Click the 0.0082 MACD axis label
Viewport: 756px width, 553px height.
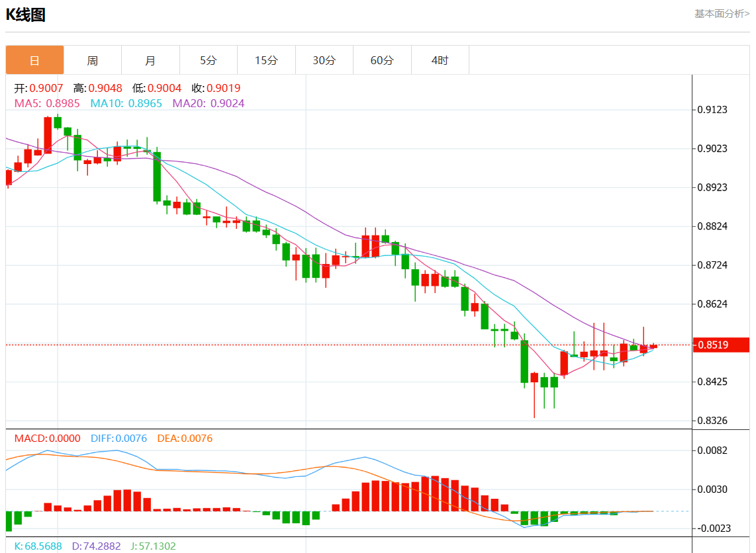[712, 450]
